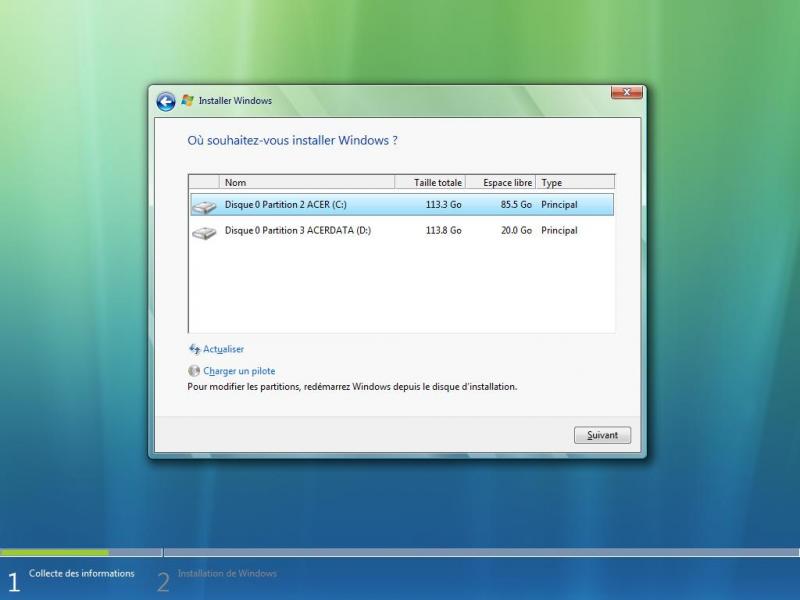Viewport: 800px width, 600px height.
Task: Click the Collecte des informations step label
Action: point(82,573)
